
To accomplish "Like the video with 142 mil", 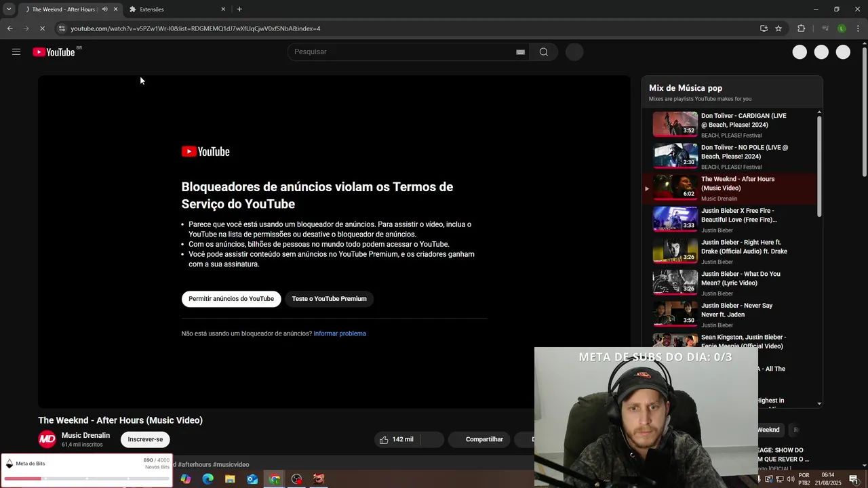I will tap(397, 439).
